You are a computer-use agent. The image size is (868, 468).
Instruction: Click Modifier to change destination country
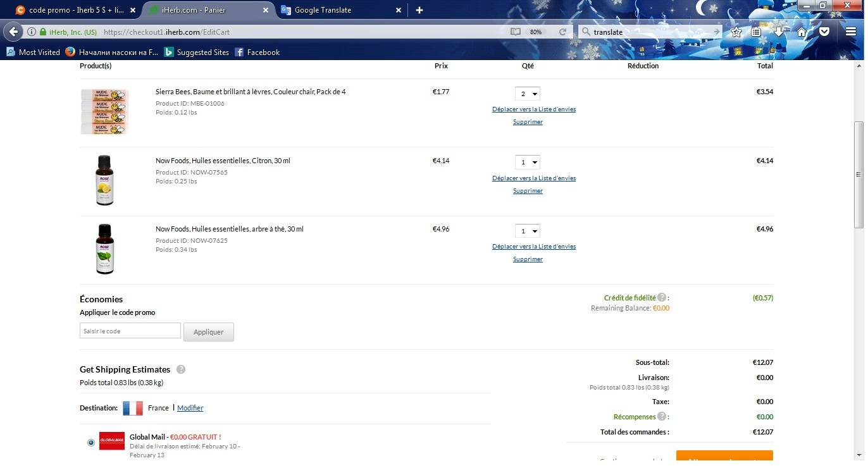(190, 408)
